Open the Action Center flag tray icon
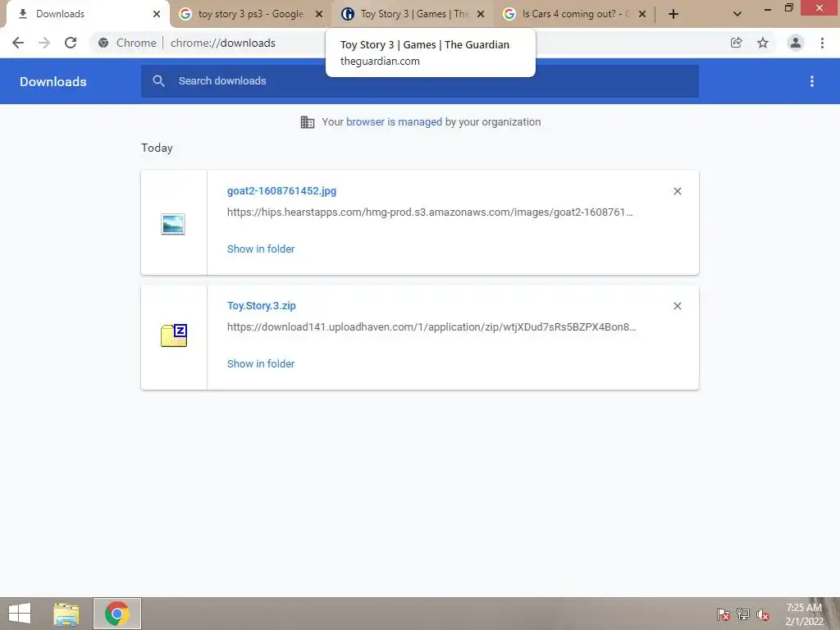This screenshot has height=630, width=840. coord(724,614)
